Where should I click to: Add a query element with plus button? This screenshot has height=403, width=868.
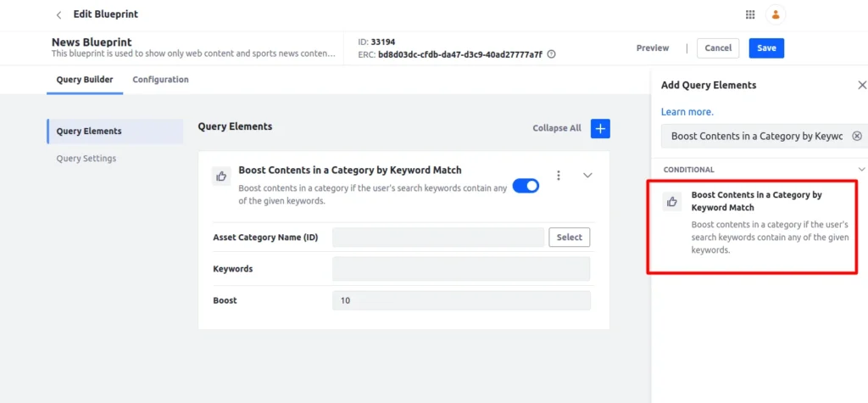coord(600,128)
